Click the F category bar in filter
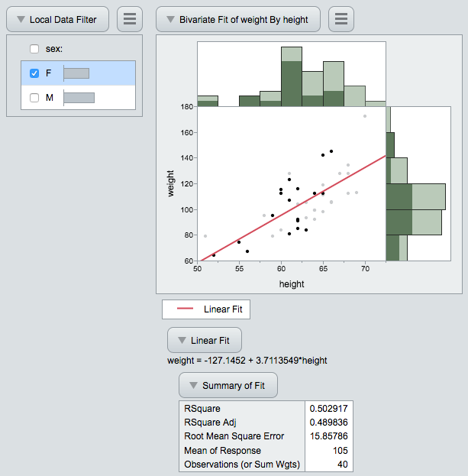 point(76,73)
